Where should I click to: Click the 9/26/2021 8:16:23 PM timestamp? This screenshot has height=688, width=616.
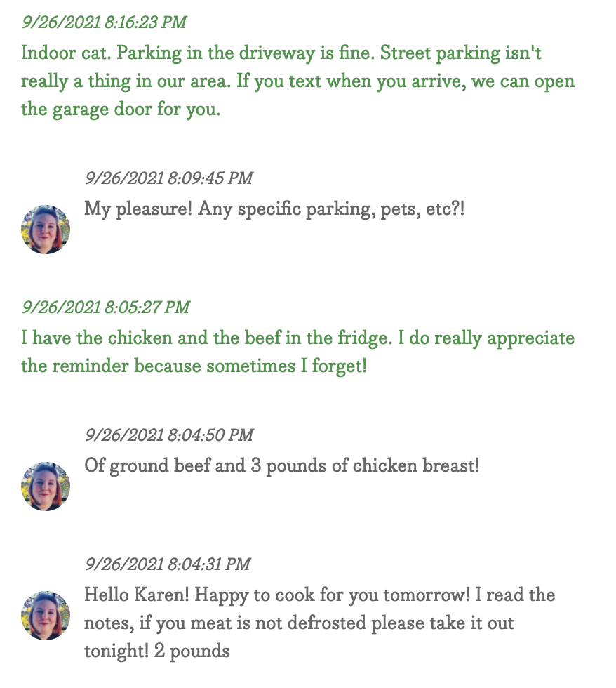coord(105,22)
